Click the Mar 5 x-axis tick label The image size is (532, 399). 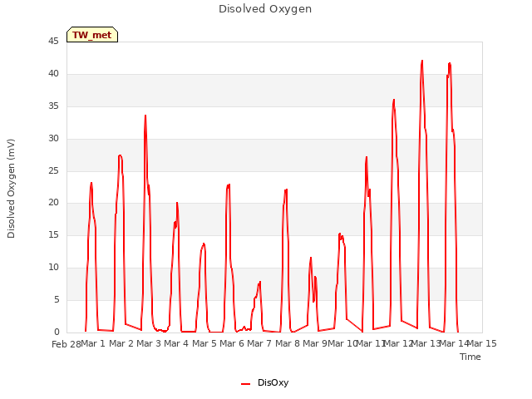point(204,343)
